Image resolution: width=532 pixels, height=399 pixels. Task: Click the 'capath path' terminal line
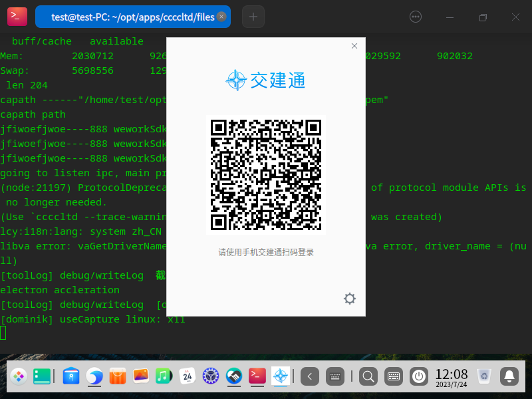[x=33, y=114]
